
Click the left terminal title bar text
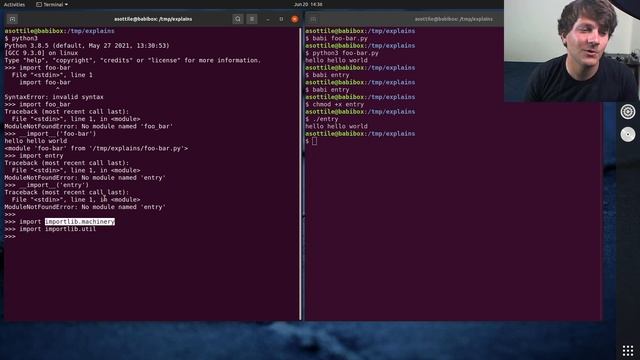(153, 19)
